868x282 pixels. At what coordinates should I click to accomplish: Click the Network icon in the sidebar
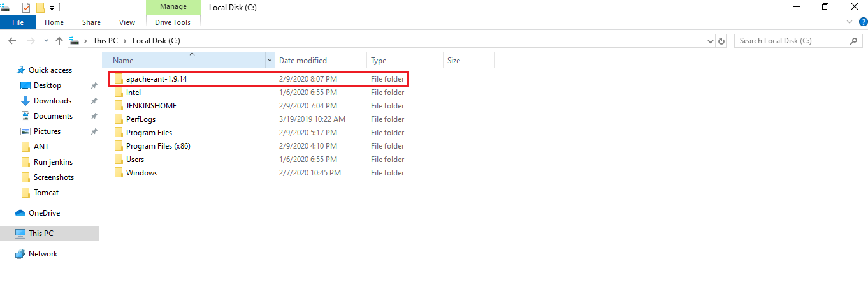(x=20, y=254)
